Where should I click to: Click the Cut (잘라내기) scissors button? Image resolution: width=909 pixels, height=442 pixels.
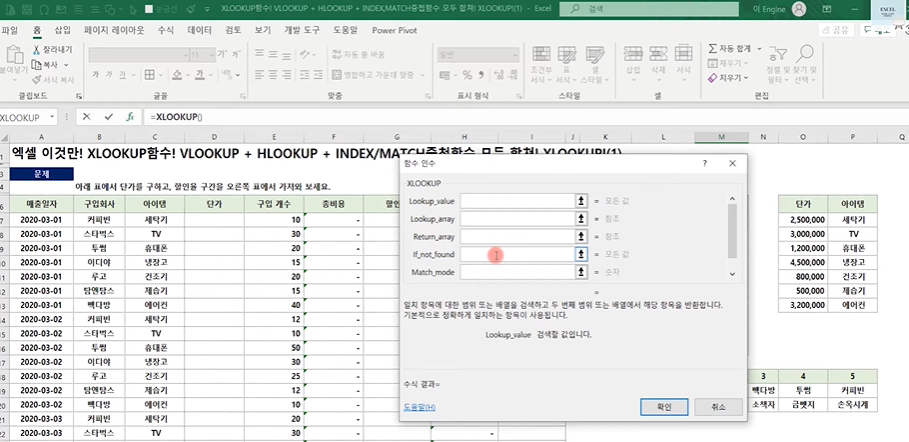52,50
